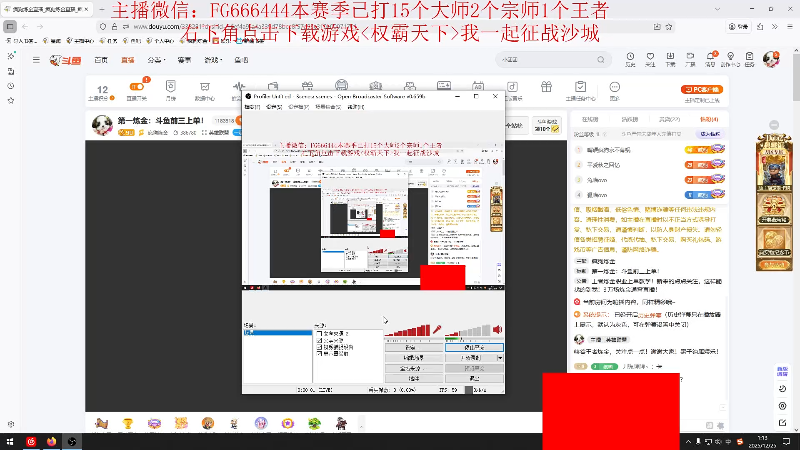Click the streamer dog avatar beside title
This screenshot has width=800, height=450.
(x=102, y=125)
